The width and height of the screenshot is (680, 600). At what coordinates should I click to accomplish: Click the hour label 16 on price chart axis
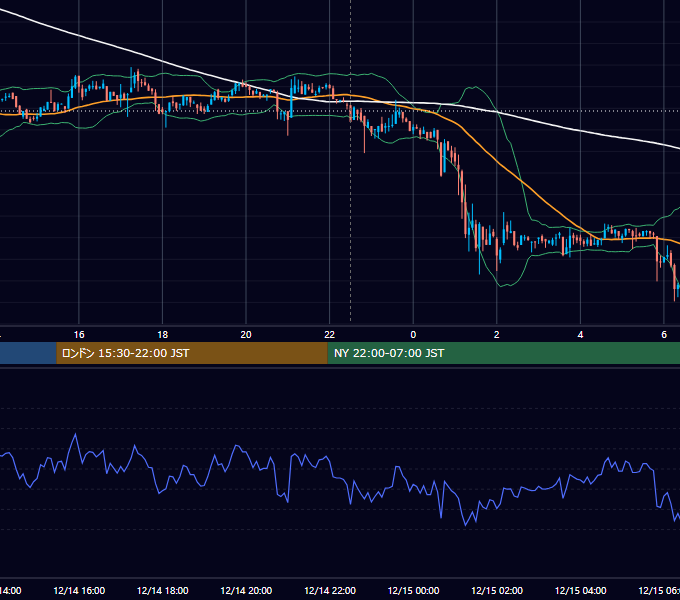click(x=79, y=335)
